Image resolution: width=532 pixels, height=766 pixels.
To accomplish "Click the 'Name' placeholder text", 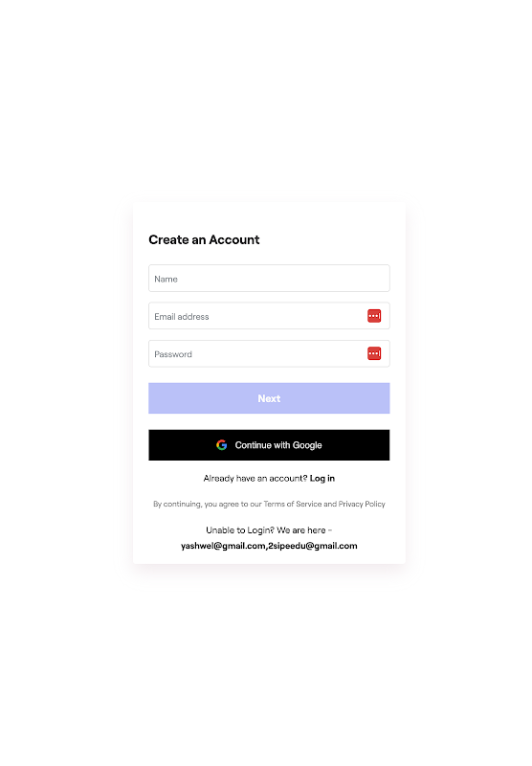I will 166,279.
